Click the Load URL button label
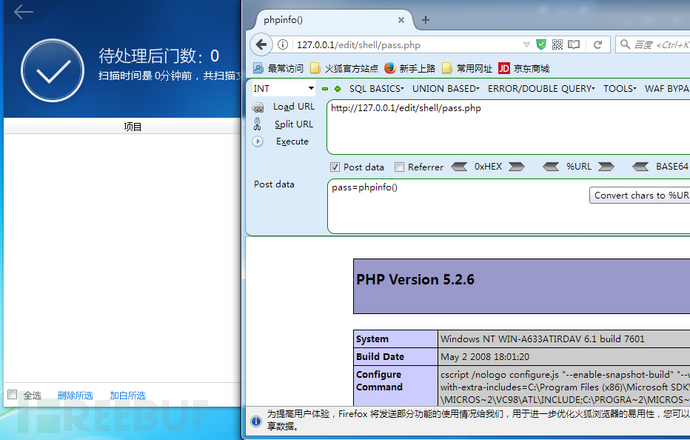 [294, 107]
